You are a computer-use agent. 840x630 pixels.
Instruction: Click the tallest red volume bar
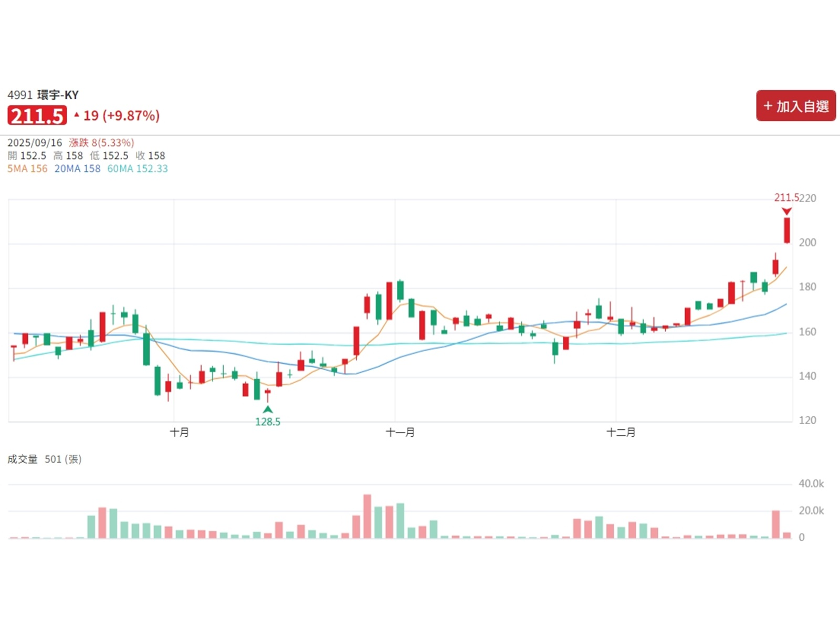(367, 516)
